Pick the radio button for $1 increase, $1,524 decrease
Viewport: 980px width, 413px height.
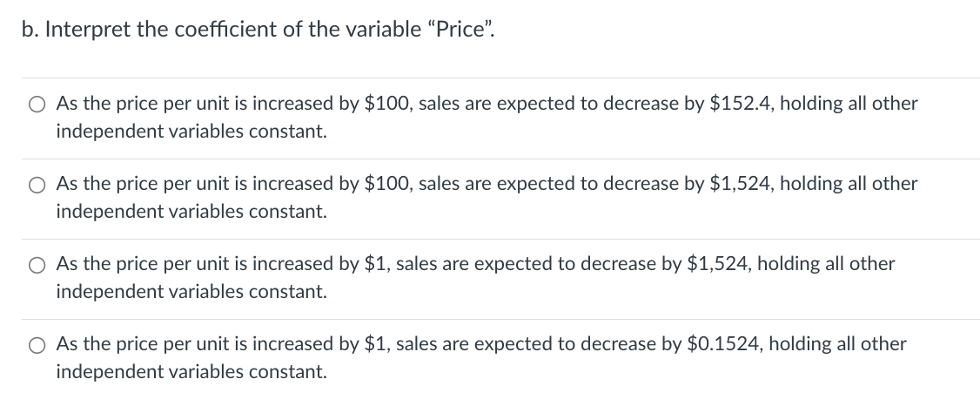[37, 265]
